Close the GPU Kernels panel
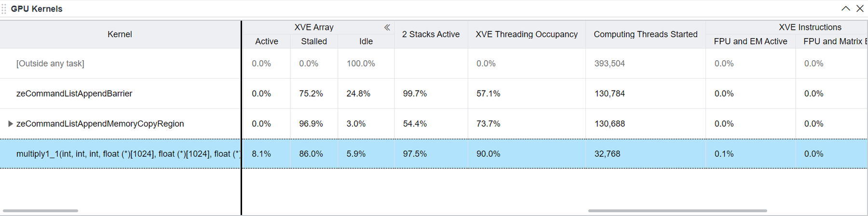Screen dimensions: 868x216 [859, 9]
